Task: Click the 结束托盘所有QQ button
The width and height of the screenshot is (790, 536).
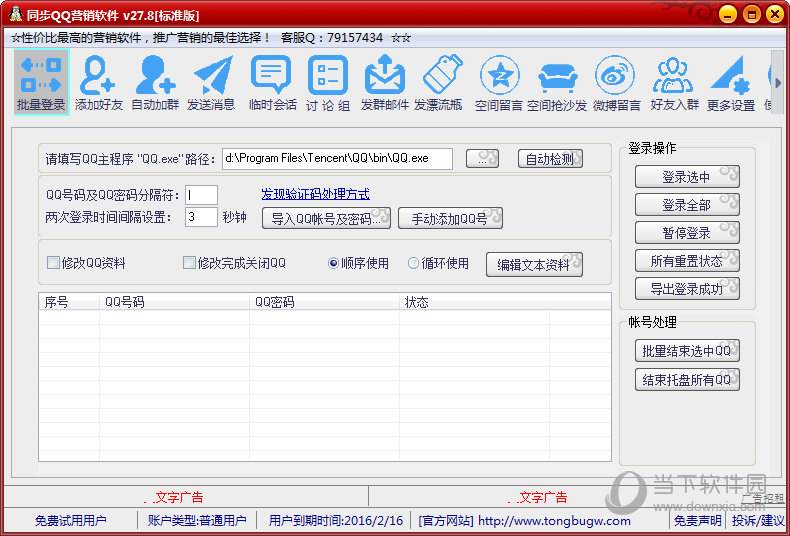Action: [687, 379]
